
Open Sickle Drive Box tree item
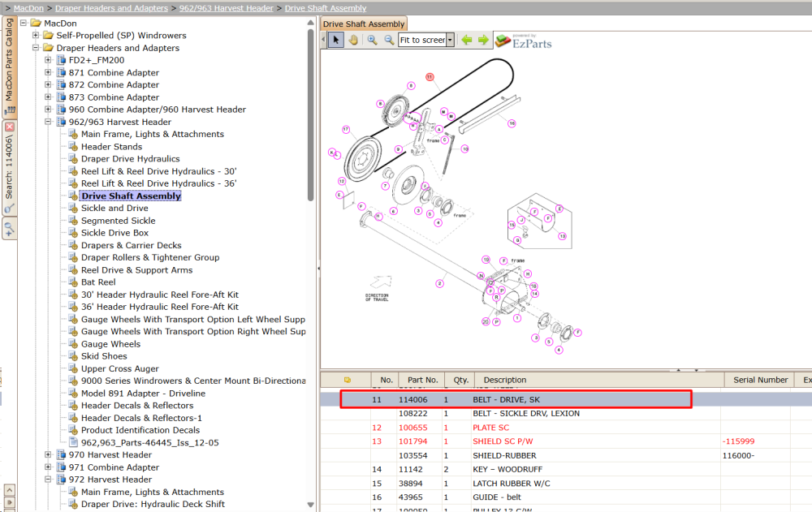tap(114, 233)
